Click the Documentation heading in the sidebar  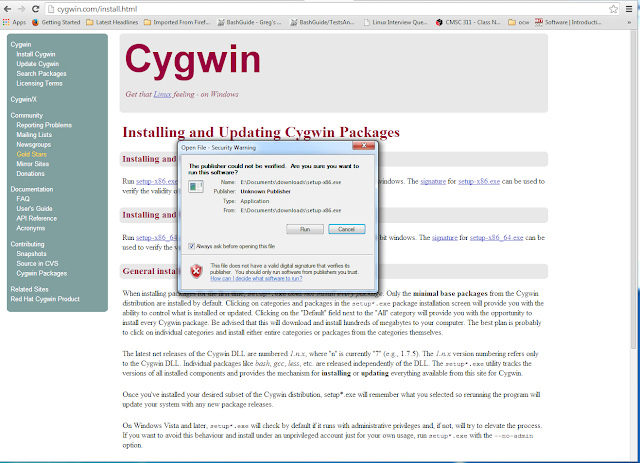[x=32, y=189]
